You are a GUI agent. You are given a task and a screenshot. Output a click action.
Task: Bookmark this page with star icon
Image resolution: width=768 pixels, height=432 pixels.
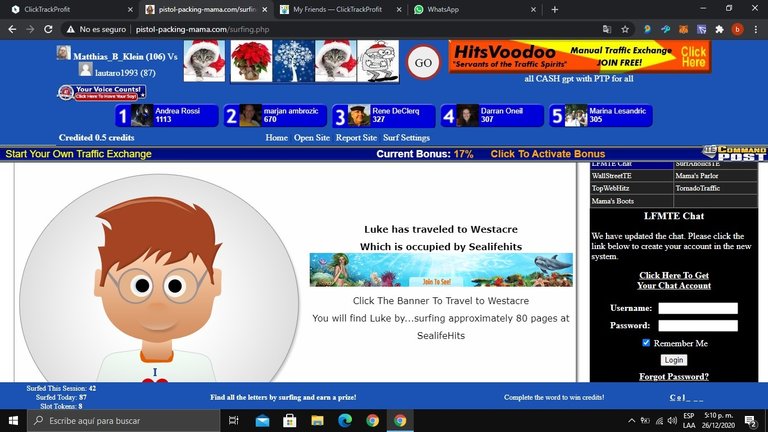[x=625, y=29]
